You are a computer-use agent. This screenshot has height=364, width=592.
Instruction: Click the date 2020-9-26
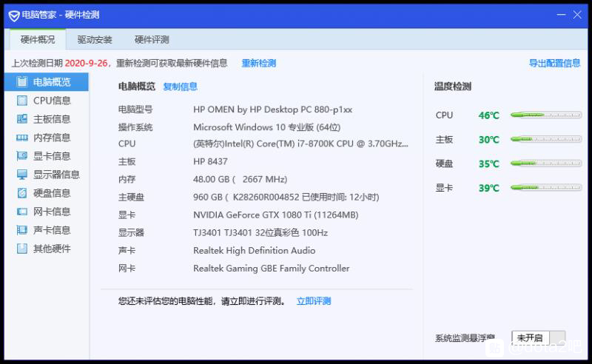[86, 63]
